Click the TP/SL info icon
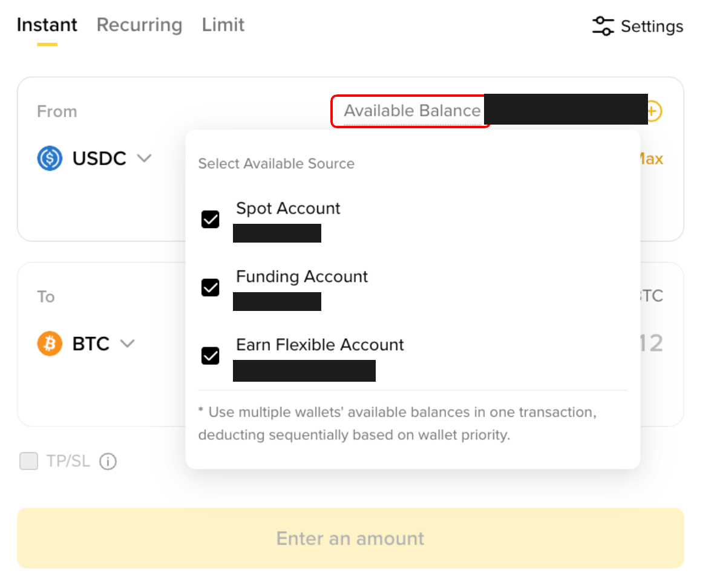 coord(108,462)
